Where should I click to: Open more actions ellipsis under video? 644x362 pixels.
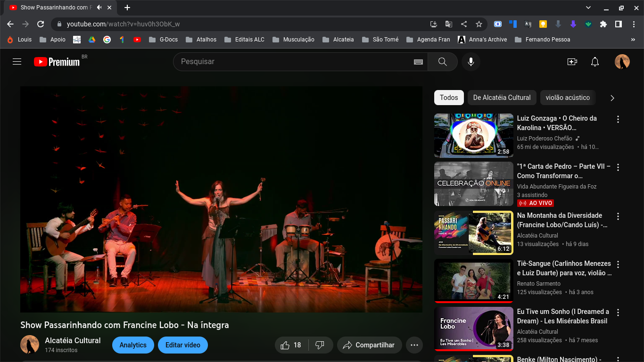tap(414, 345)
